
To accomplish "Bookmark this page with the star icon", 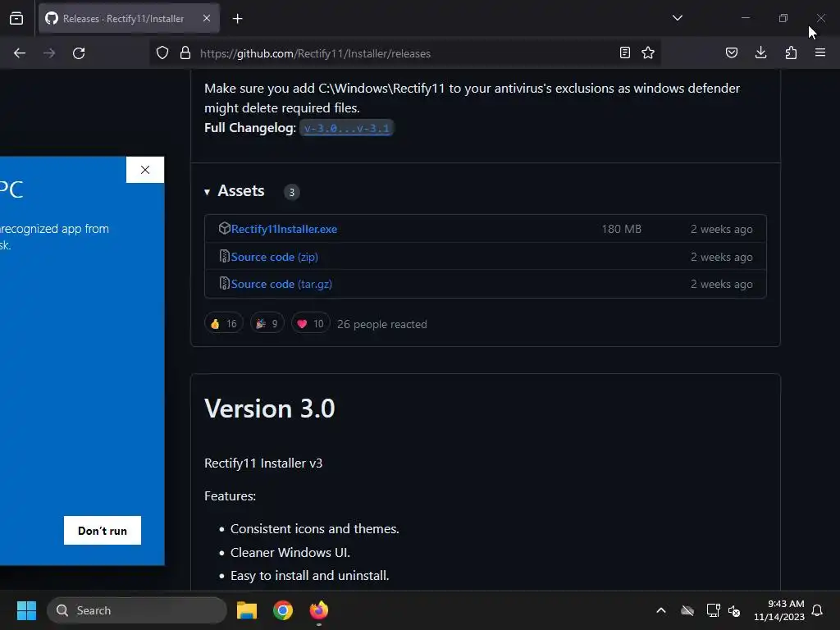I will point(648,52).
